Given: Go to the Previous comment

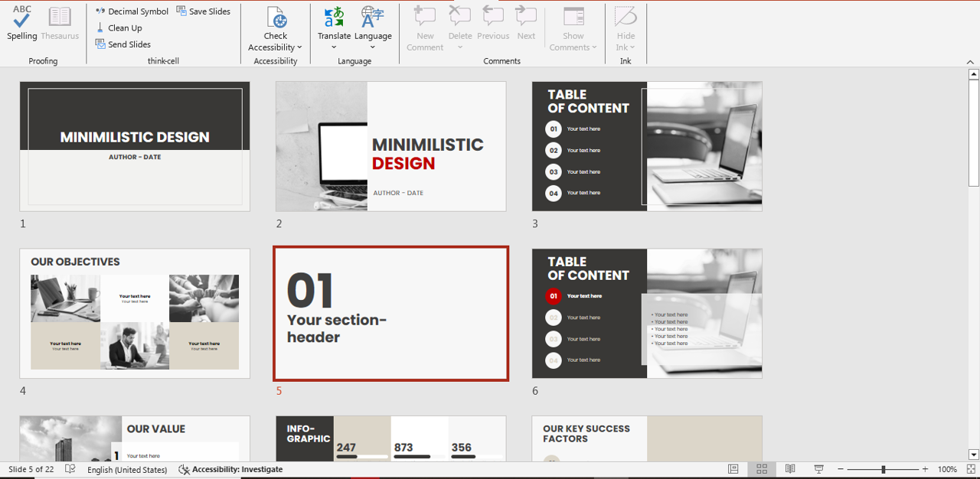Looking at the screenshot, I should [493, 23].
